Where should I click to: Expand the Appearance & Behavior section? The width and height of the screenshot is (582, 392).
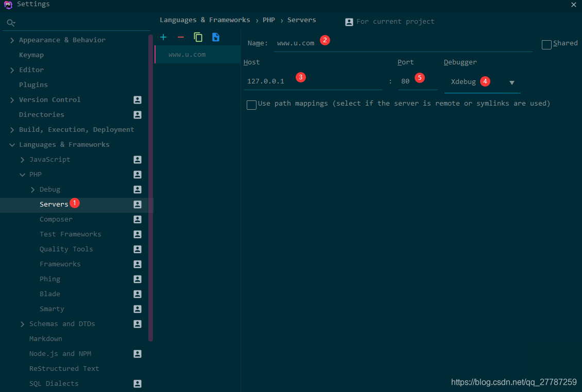click(12, 40)
